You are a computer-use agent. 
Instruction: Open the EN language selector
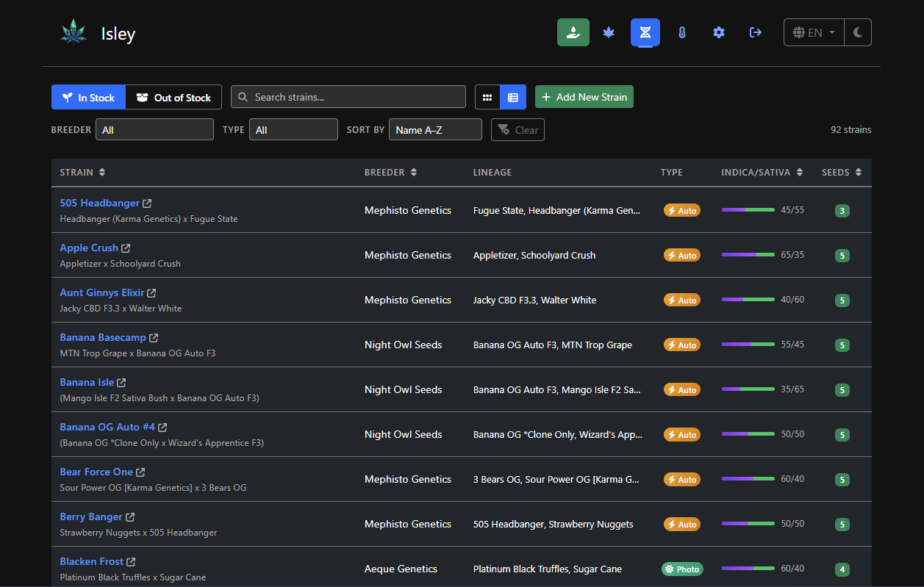814,32
